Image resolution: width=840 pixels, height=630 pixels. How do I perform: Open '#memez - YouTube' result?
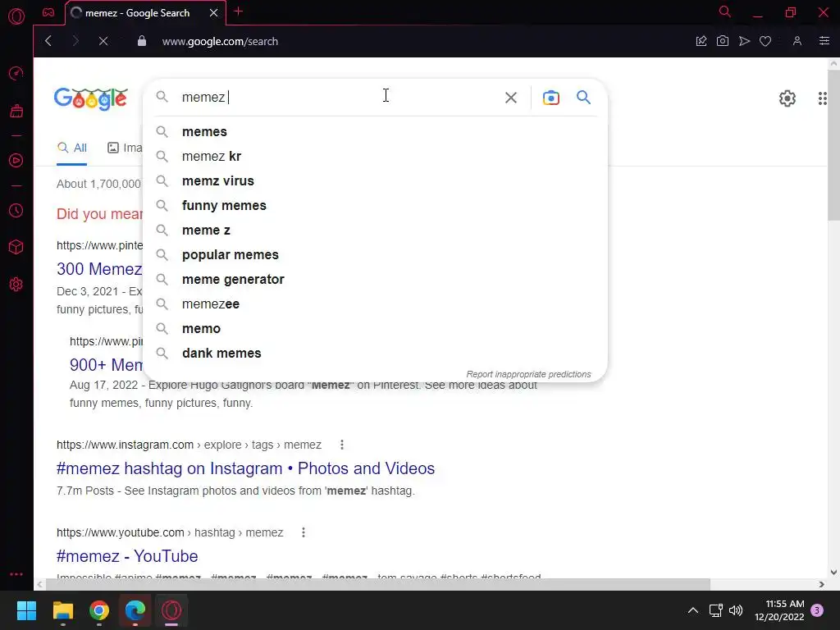pyautogui.click(x=127, y=556)
